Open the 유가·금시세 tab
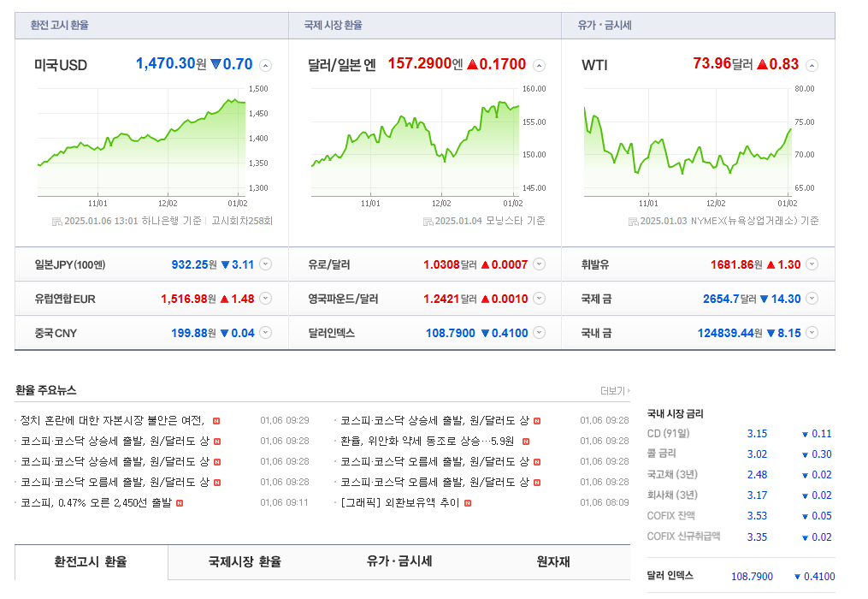The width and height of the screenshot is (868, 599). click(x=399, y=562)
